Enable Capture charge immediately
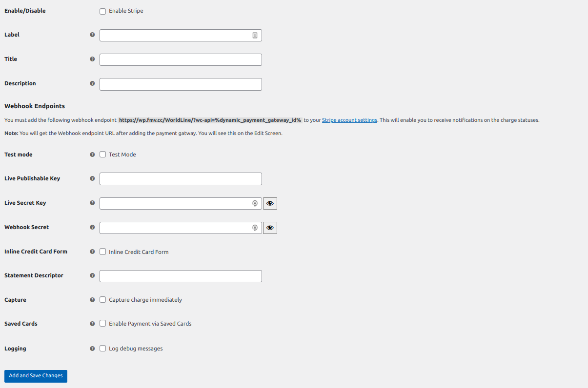This screenshot has width=588, height=388. [x=103, y=300]
